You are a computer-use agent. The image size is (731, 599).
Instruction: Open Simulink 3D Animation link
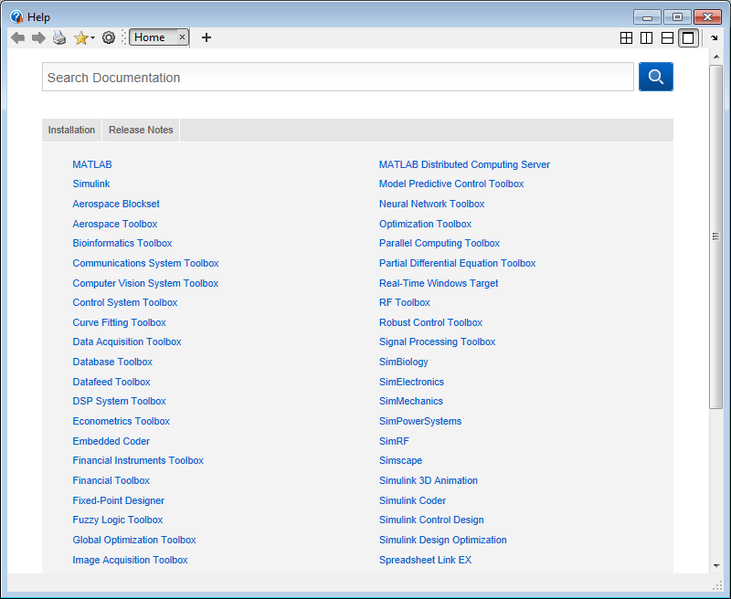(428, 481)
